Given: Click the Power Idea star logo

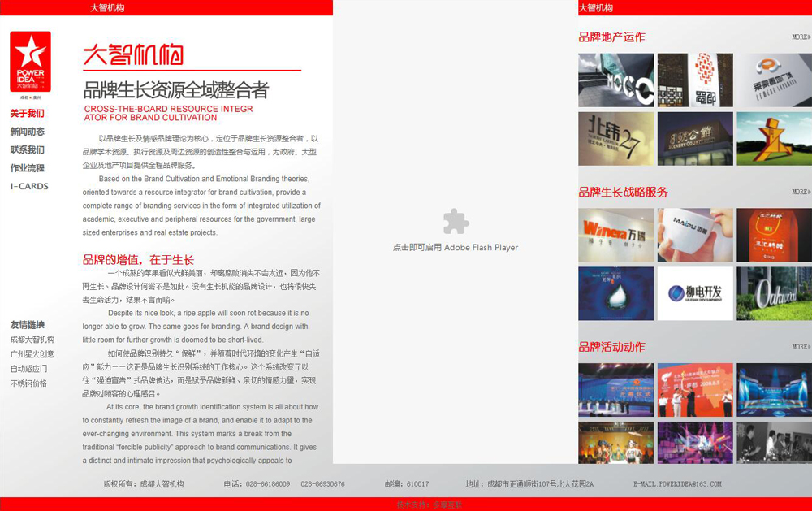Looking at the screenshot, I should (31, 62).
